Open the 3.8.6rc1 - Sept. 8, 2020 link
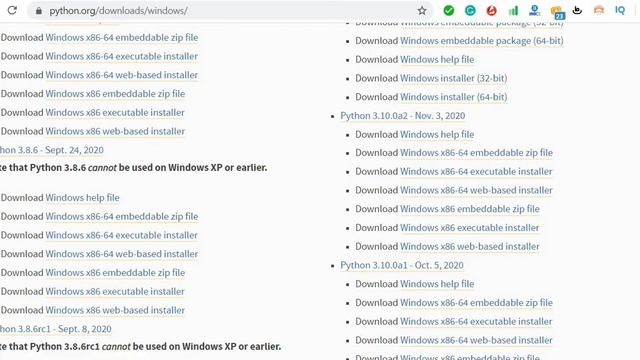This screenshot has height=360, width=640. click(56, 329)
